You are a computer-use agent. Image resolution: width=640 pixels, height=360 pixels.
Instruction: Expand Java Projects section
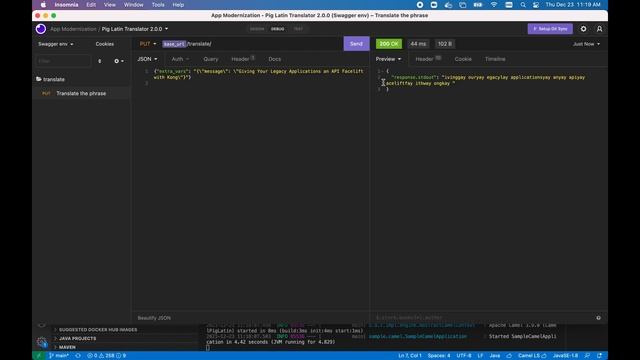click(x=78, y=338)
